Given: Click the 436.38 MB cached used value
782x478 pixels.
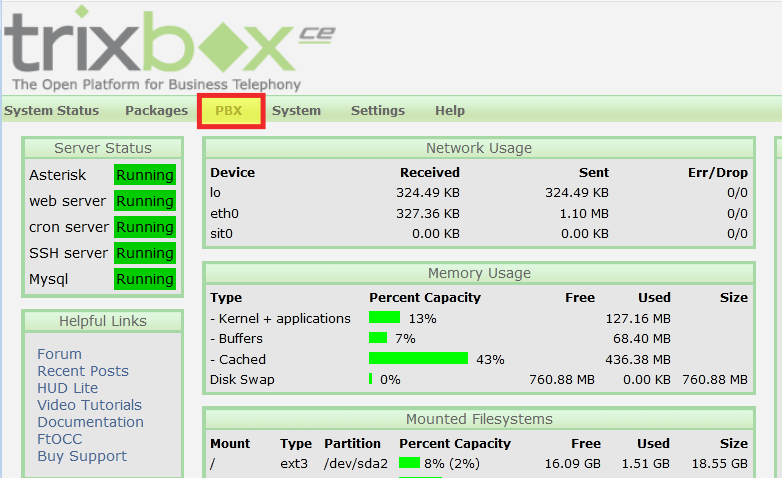Looking at the screenshot, I should 638,359.
